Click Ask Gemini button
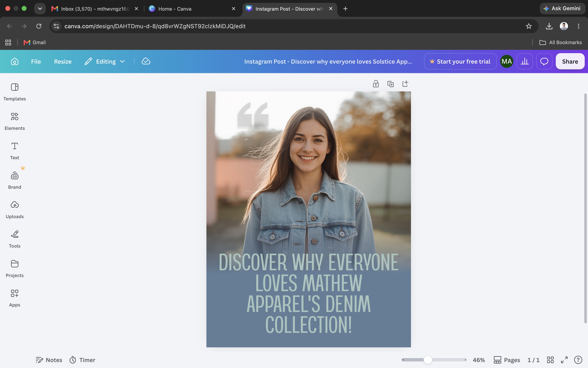Screen dimensions: 588x368 pyautogui.click(x=562, y=9)
